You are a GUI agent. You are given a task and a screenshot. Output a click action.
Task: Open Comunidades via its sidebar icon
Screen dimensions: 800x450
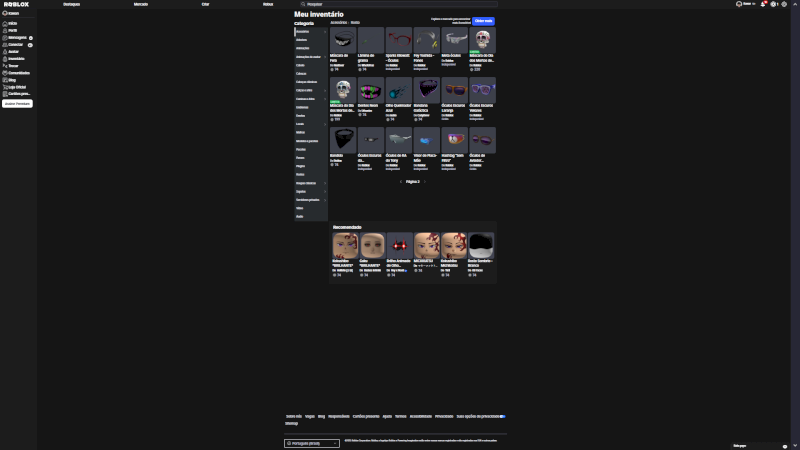click(x=5, y=73)
